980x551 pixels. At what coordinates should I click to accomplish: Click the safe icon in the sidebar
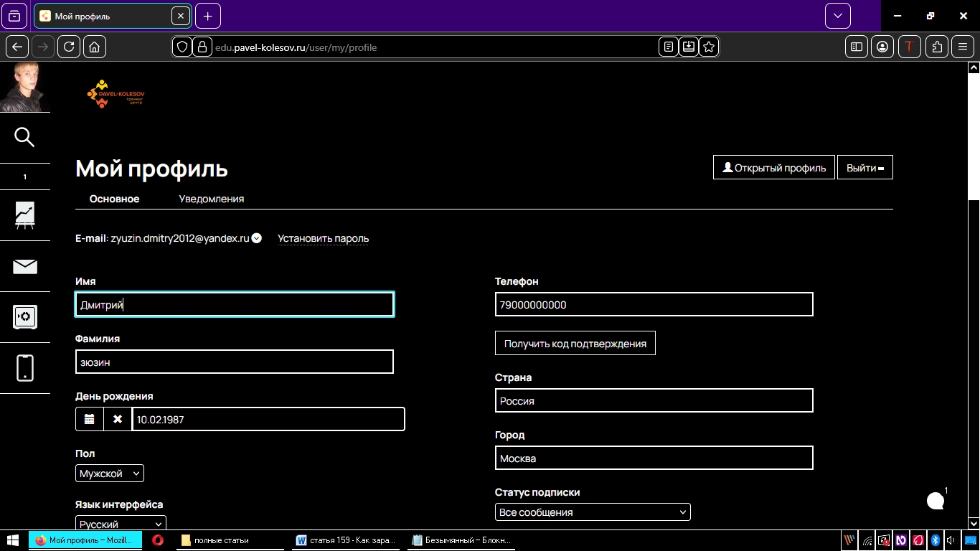click(24, 316)
